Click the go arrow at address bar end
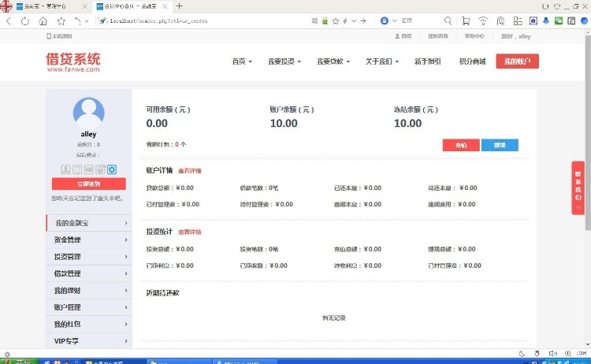This screenshot has width=591, height=364. (x=363, y=21)
